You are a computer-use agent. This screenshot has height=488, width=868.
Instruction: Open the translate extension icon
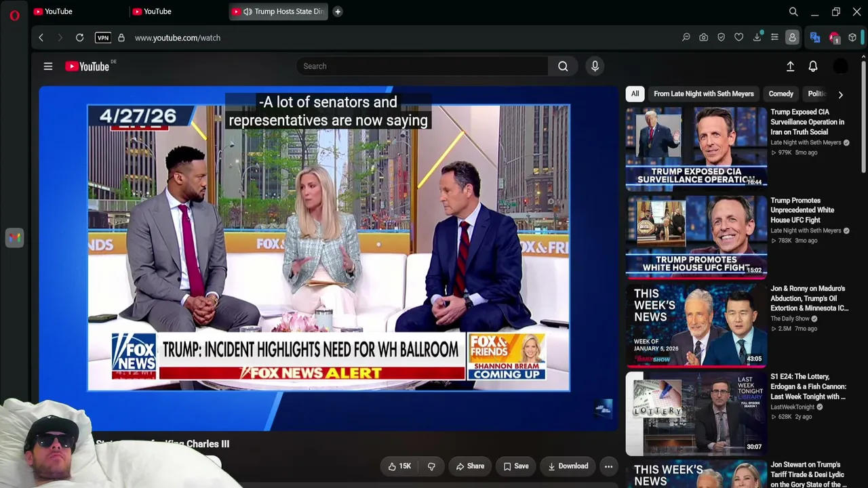[815, 38]
